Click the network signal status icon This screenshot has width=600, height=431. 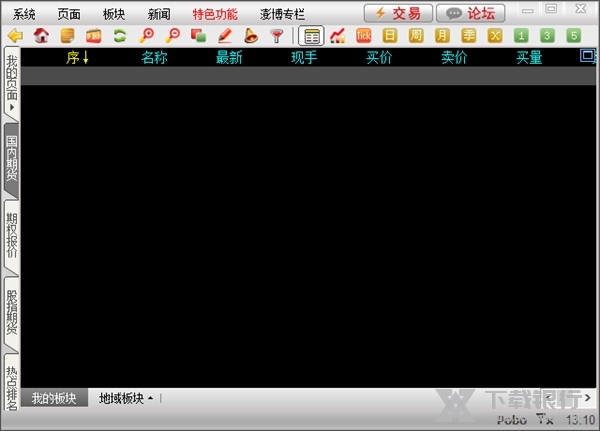545,419
